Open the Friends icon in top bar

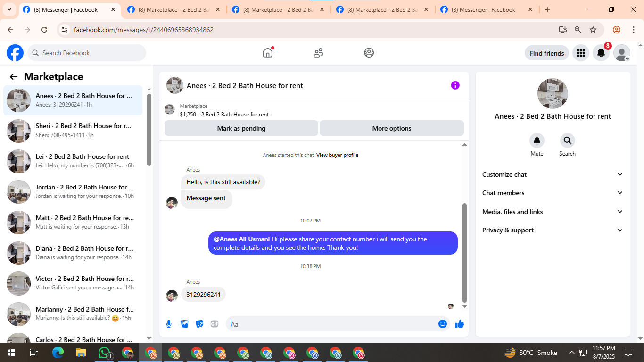[319, 53]
